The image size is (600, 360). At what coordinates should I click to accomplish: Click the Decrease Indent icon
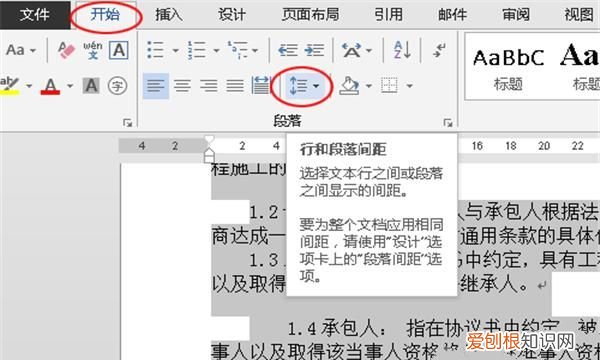click(287, 50)
